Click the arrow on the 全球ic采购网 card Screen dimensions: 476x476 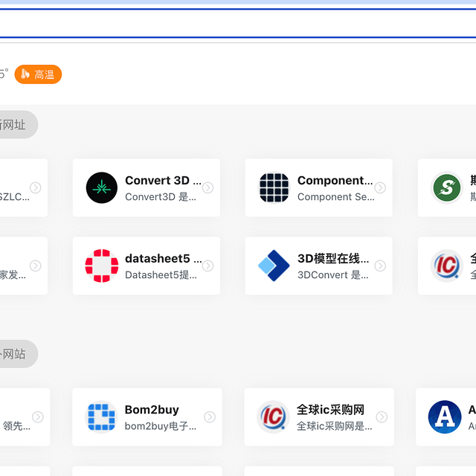click(x=382, y=417)
